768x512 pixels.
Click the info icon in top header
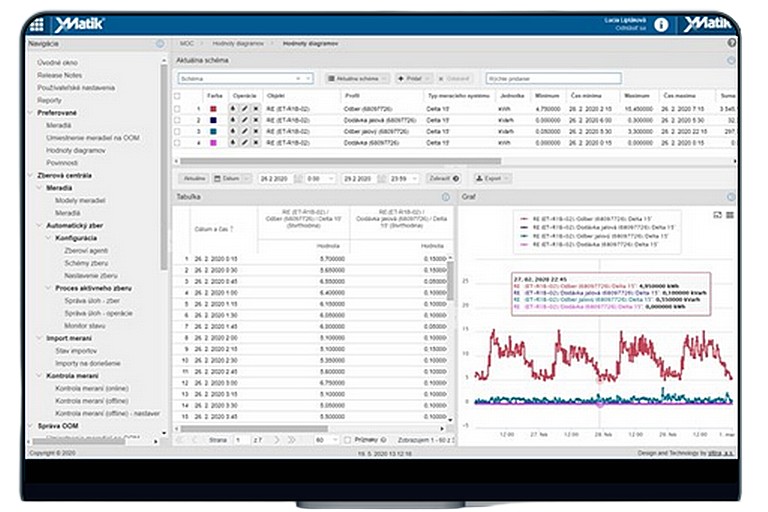pos(661,25)
